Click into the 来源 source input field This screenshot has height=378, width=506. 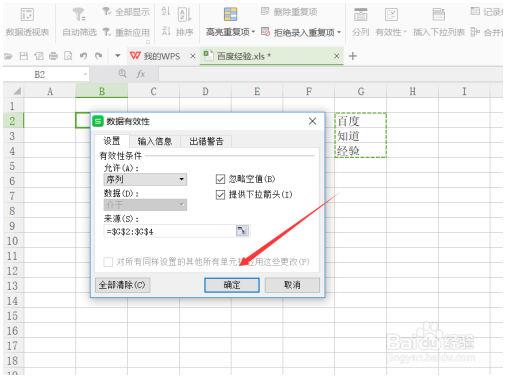tap(170, 231)
